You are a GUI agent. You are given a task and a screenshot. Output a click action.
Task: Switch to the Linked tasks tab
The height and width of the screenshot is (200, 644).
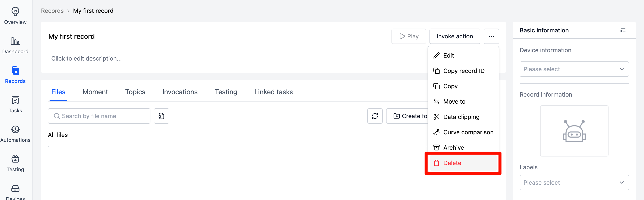click(x=273, y=92)
